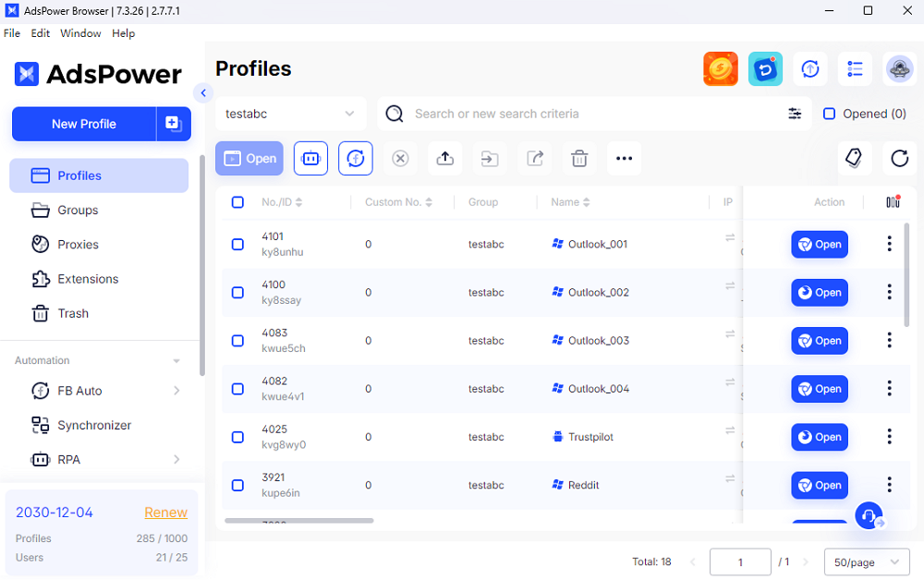Open the rewards coin icon in header
This screenshot has height=580, width=924.
721,68
